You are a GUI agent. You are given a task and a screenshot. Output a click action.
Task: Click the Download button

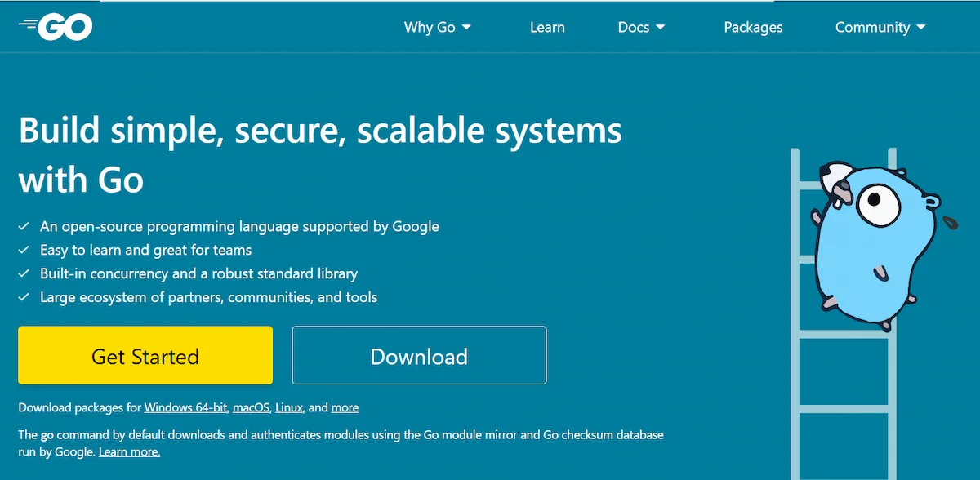point(419,356)
